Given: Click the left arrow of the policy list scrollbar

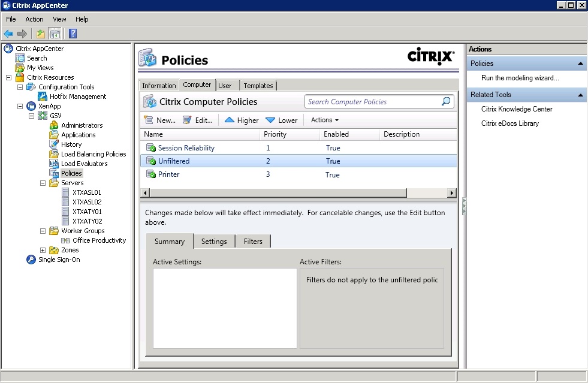Looking at the screenshot, I should (x=145, y=193).
